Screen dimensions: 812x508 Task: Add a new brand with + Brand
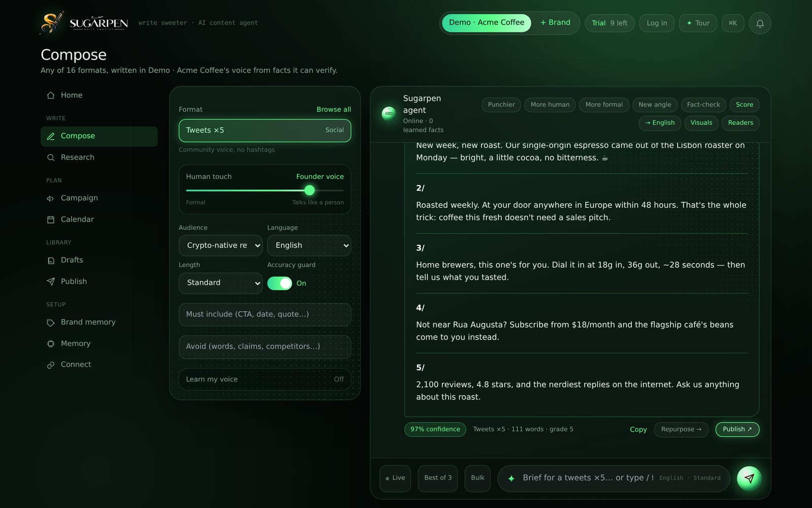point(555,23)
